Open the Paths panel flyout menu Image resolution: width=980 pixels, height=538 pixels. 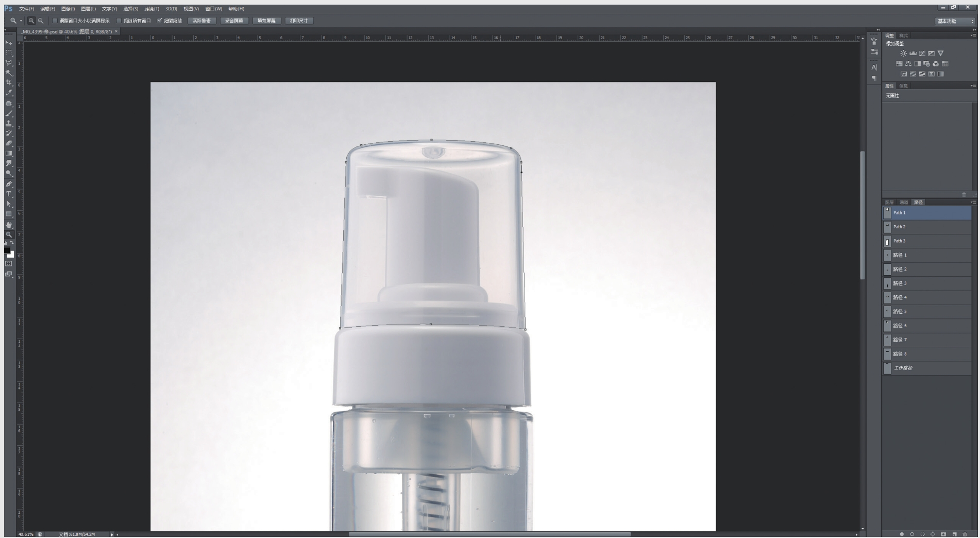click(x=973, y=202)
